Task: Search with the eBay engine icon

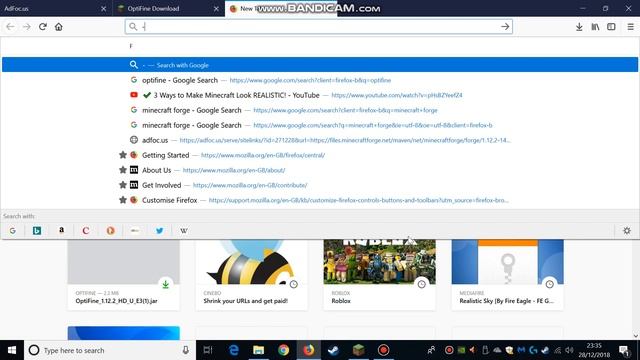Action: point(135,231)
